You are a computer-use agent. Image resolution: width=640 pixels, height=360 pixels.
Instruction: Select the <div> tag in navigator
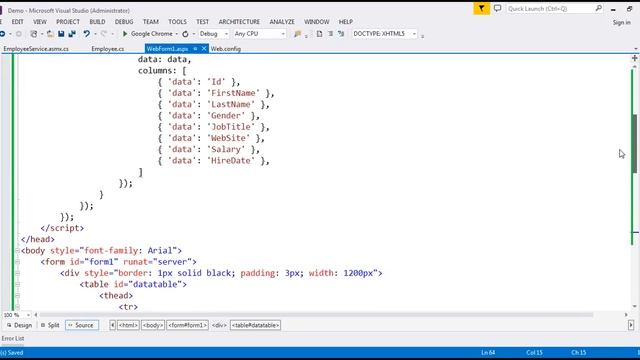tap(219, 325)
